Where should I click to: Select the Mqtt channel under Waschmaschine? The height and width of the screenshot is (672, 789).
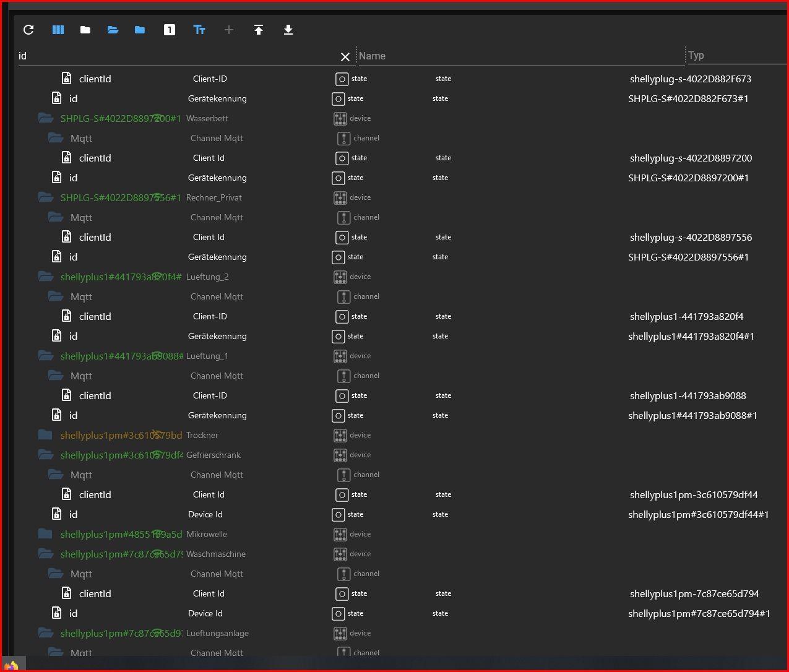click(81, 574)
